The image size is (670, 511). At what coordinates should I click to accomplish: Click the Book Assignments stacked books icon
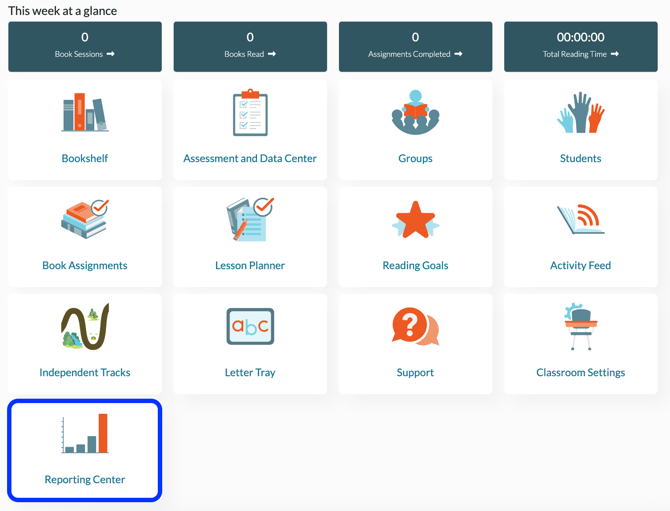click(x=85, y=219)
